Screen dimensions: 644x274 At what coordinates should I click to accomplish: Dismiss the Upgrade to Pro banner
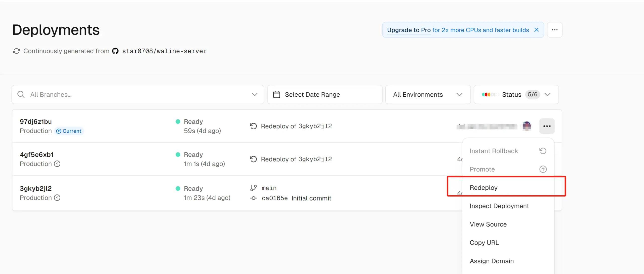pos(536,30)
